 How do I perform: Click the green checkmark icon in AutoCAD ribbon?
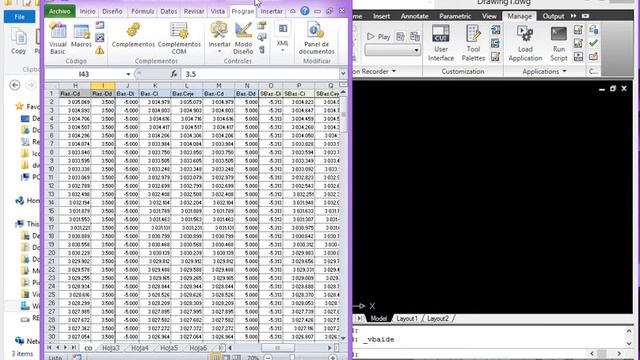pyautogui.click(x=593, y=43)
